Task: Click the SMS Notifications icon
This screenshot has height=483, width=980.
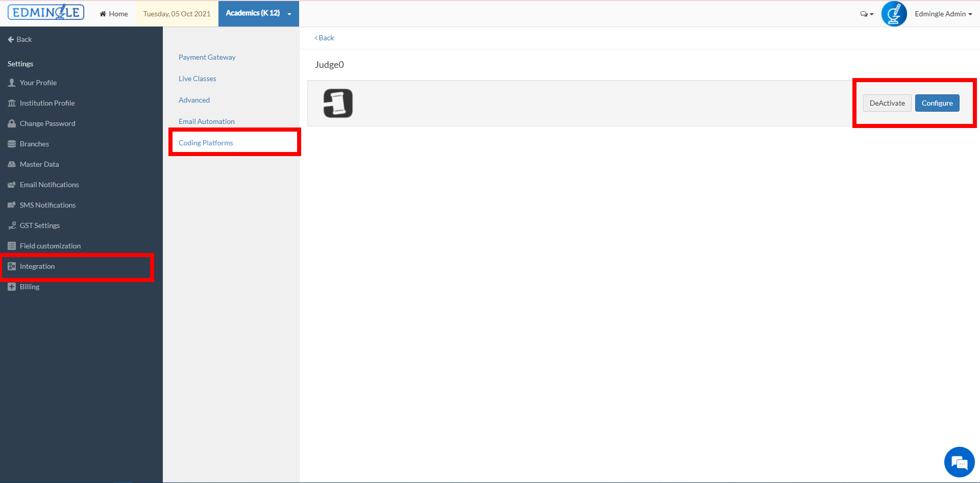Action: point(12,205)
